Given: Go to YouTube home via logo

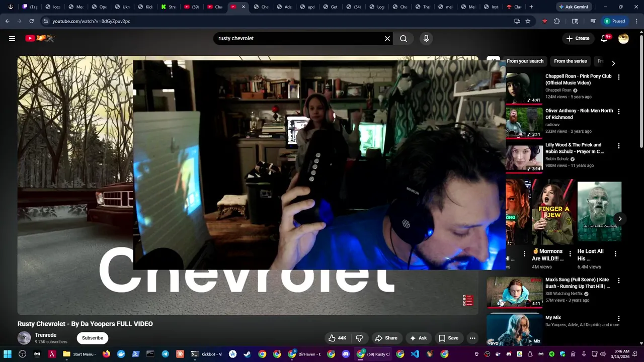Looking at the screenshot, I should 40,38.
